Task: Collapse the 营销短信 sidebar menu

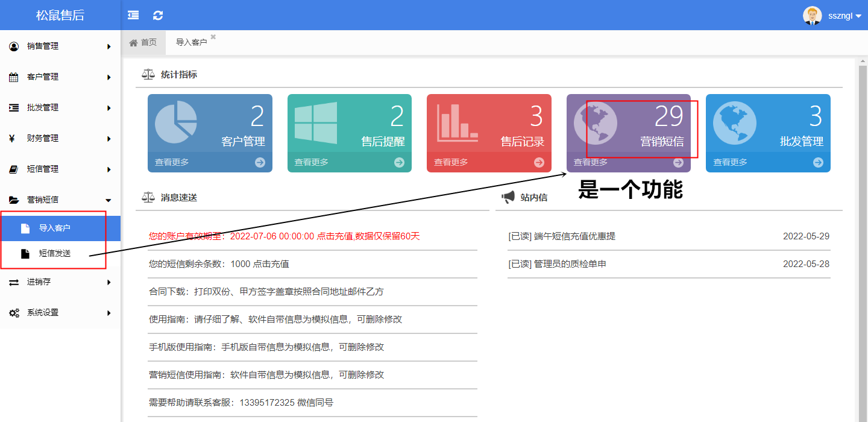Action: [x=60, y=200]
